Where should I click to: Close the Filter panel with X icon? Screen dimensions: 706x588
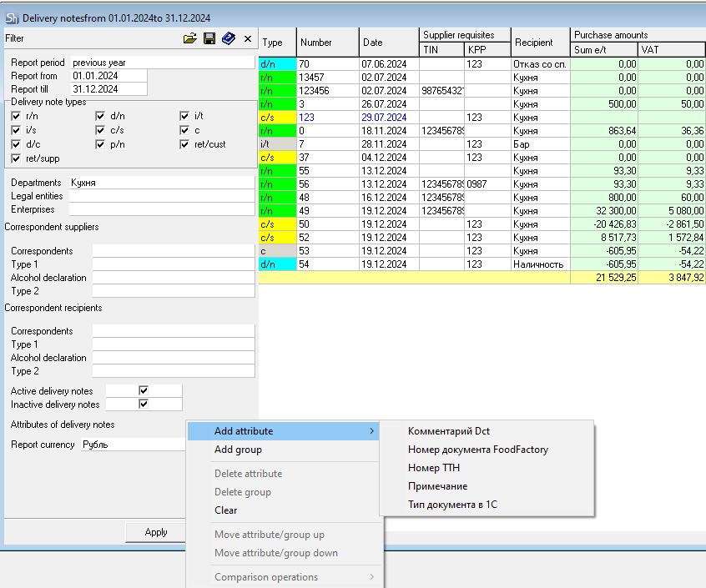[x=247, y=38]
